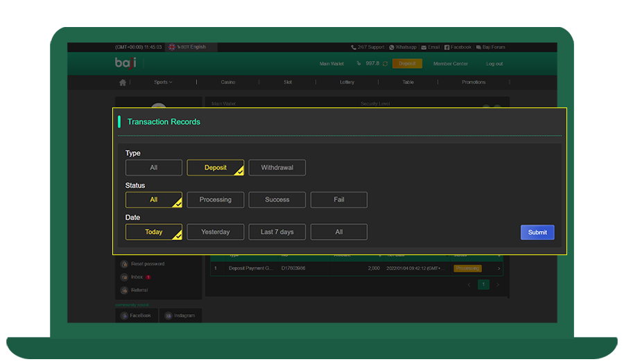Expand the deposit record row arrow
The height and width of the screenshot is (364, 624).
(x=499, y=268)
